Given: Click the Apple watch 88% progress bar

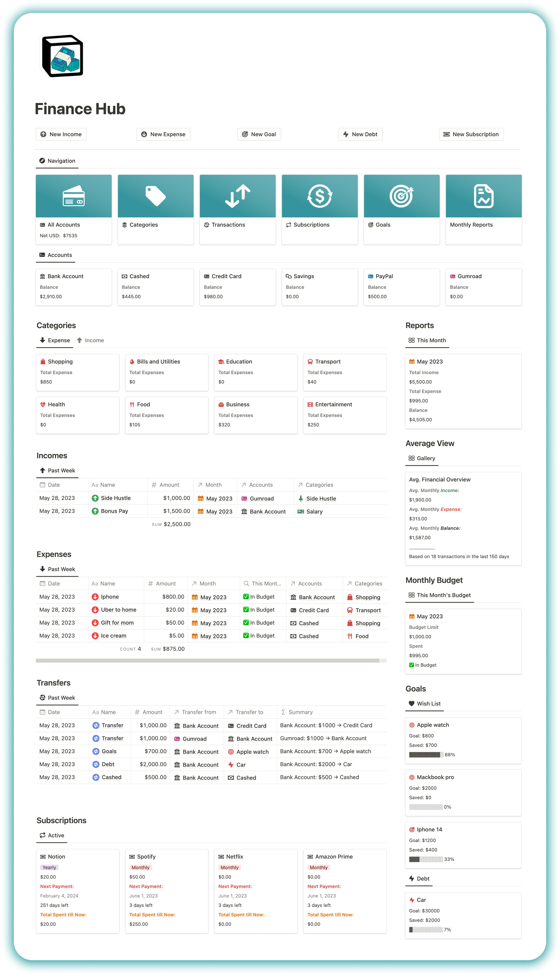Looking at the screenshot, I should point(426,755).
